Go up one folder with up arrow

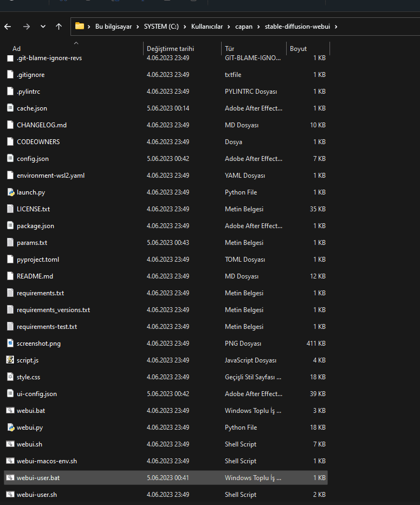click(x=59, y=27)
